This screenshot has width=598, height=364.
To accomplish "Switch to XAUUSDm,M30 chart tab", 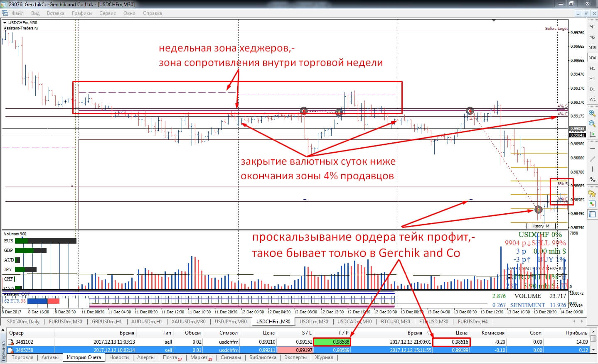I will [189, 322].
